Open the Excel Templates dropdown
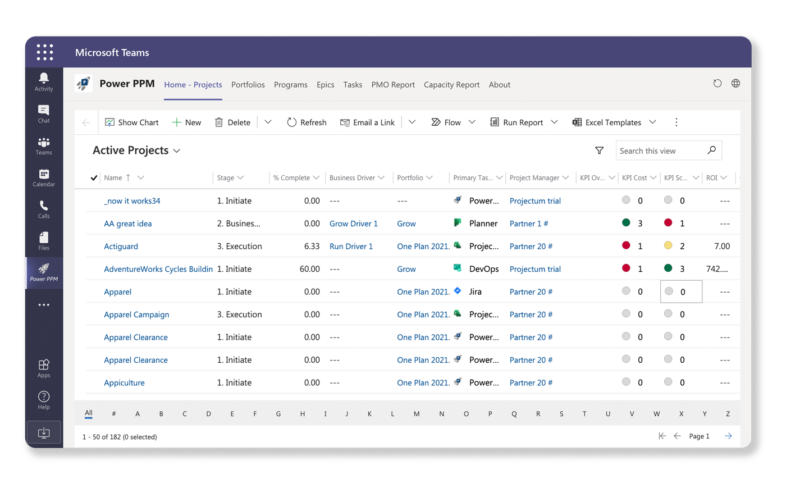 click(653, 122)
